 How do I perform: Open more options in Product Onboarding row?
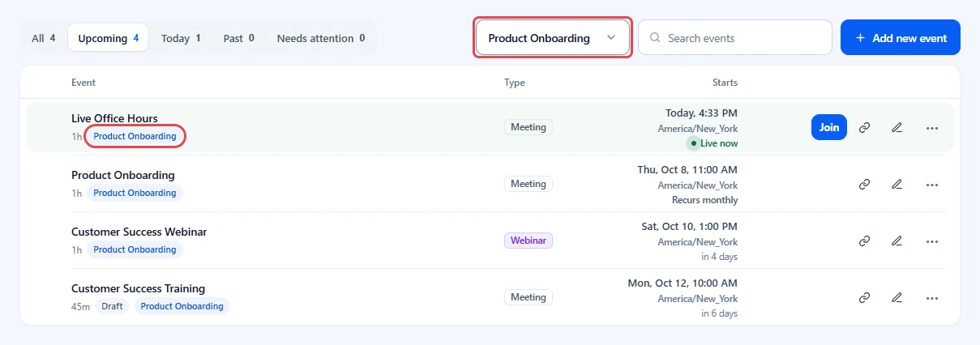(931, 184)
